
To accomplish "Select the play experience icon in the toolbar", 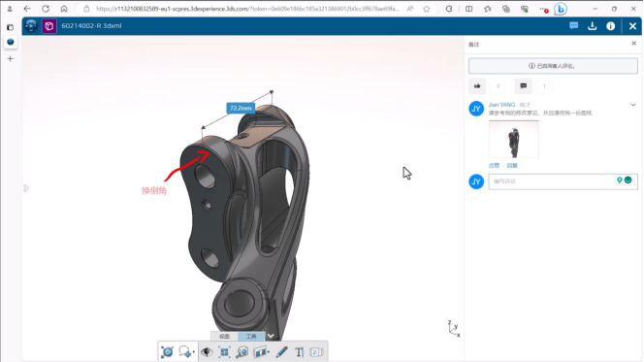I will point(167,352).
